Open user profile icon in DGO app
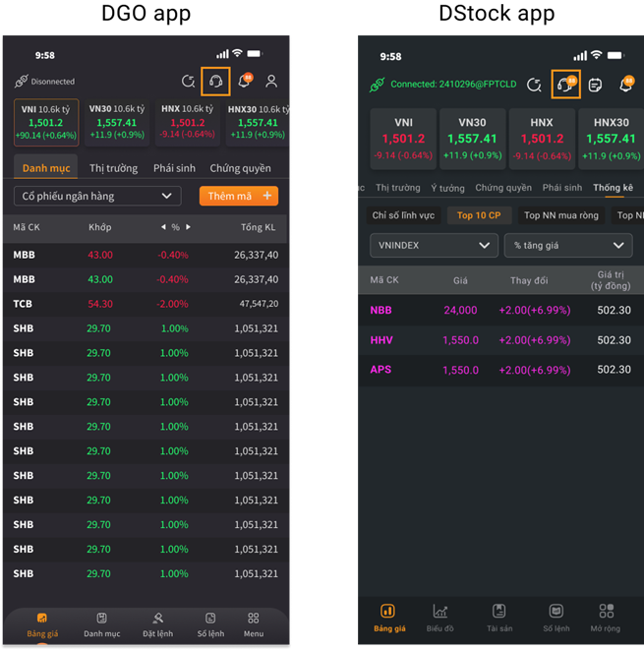Viewport: 644px width, 650px height. pos(271,82)
